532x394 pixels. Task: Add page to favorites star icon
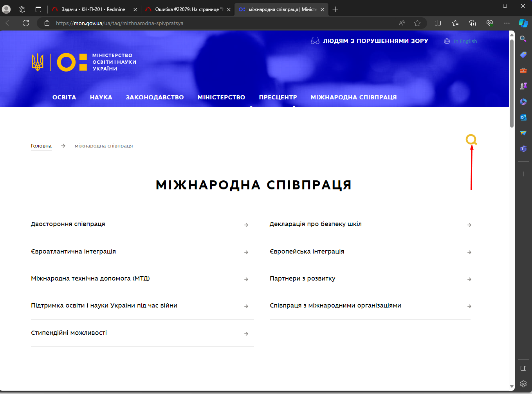[x=417, y=23]
